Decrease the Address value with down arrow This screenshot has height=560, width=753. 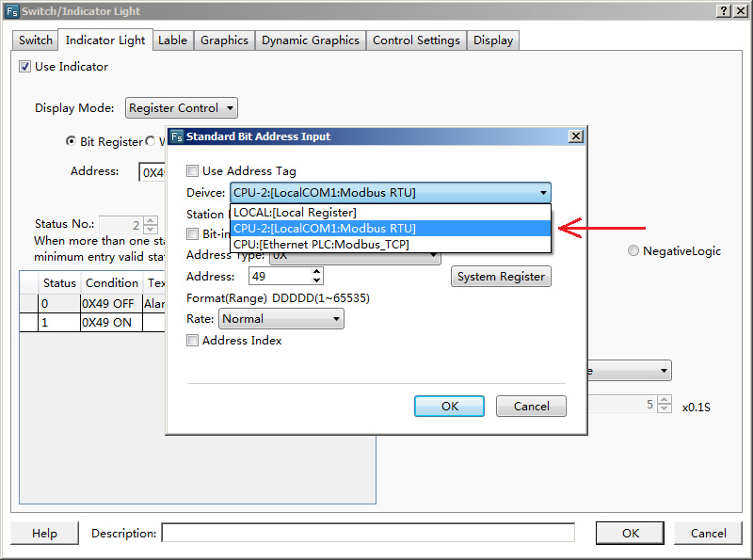coord(316,280)
